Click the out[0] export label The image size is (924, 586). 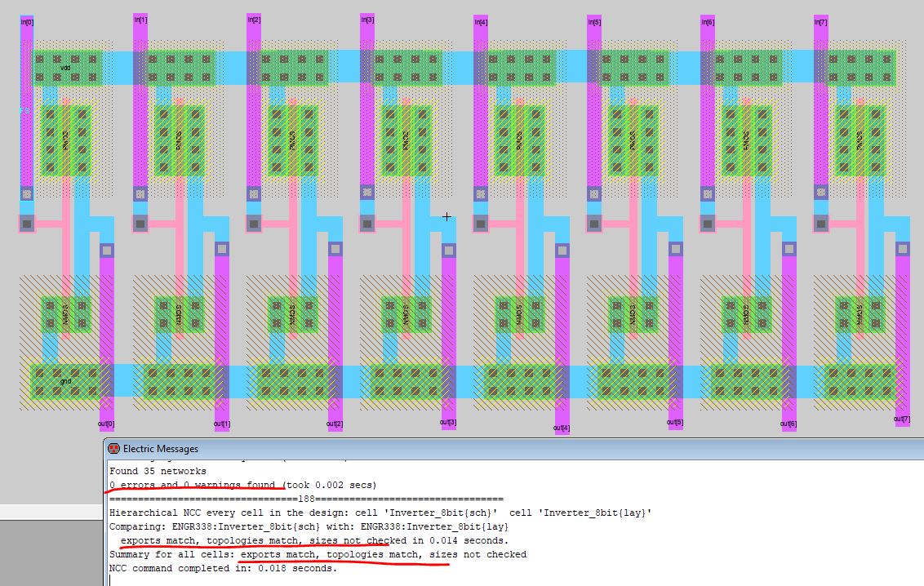(x=106, y=424)
